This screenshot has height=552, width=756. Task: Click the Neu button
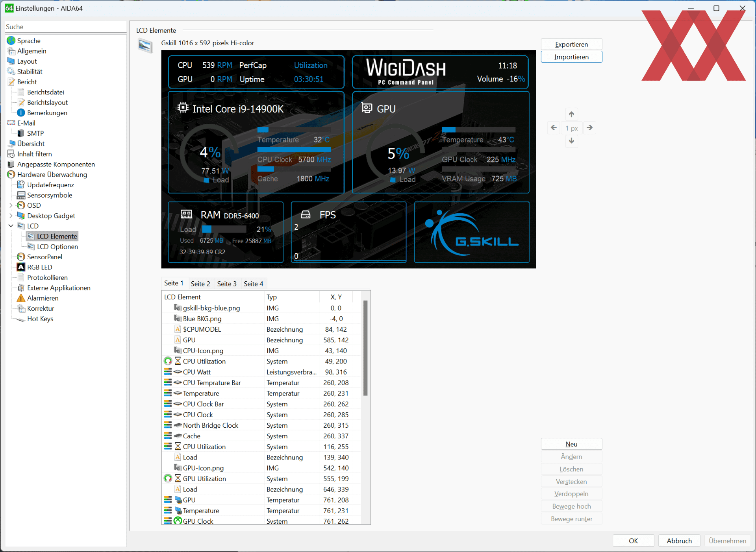[x=571, y=444]
